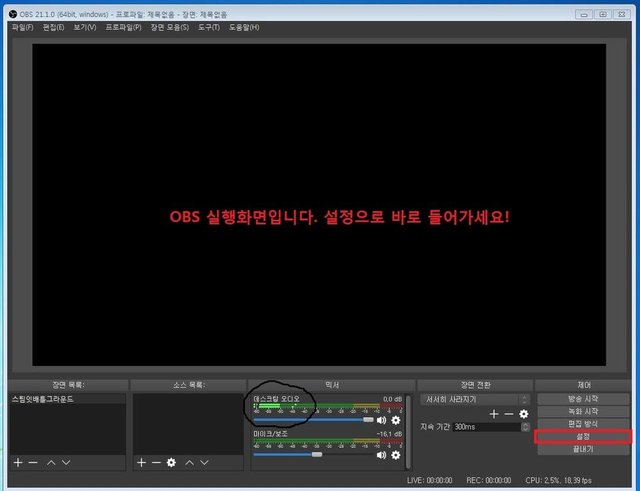The image size is (640, 491).
Task: Click the CPU: 2.5%, 18.39 fps status
Action: (x=558, y=480)
